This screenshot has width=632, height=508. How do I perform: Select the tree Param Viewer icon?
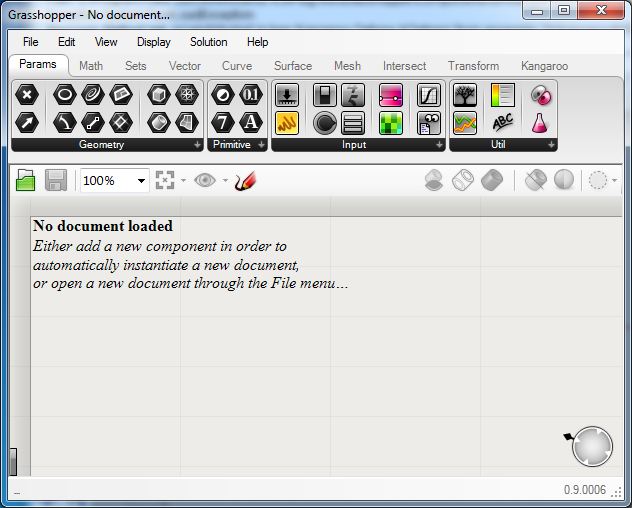pyautogui.click(x=465, y=95)
